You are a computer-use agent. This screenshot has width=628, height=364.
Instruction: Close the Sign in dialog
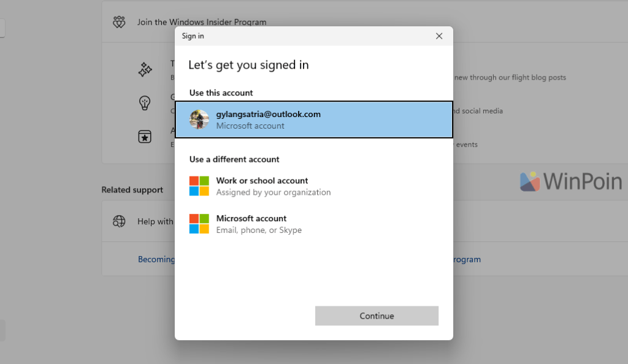(x=439, y=36)
